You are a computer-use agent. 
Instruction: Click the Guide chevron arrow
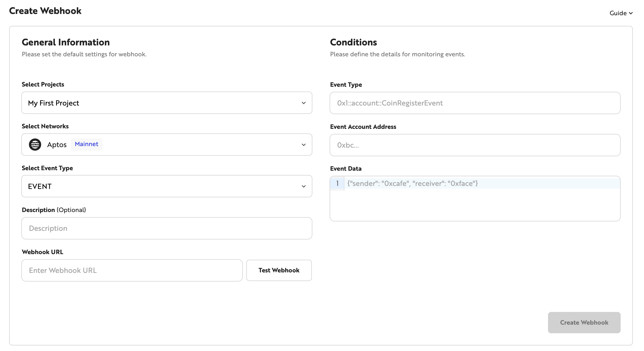coord(631,13)
